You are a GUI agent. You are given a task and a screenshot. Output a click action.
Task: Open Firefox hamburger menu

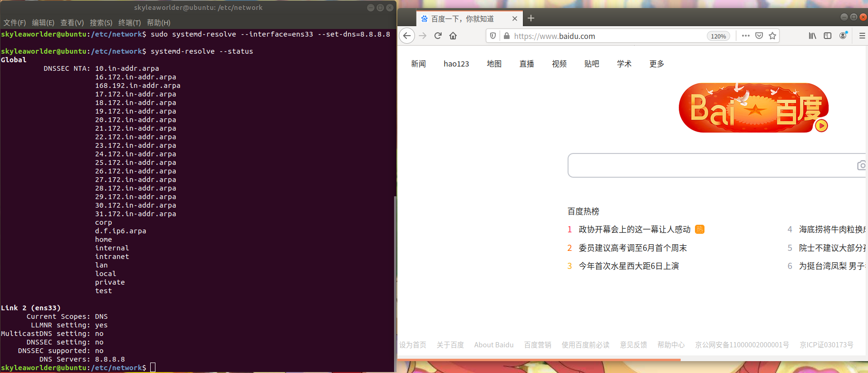862,36
